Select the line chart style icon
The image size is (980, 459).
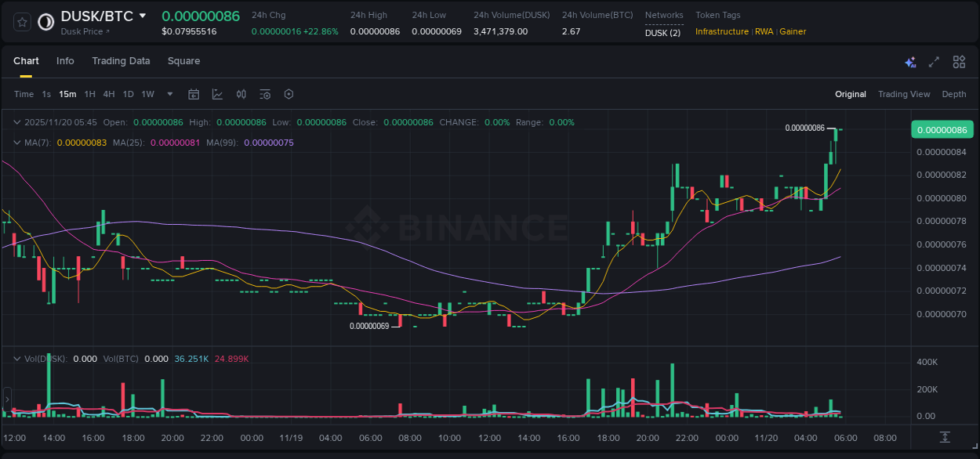217,94
